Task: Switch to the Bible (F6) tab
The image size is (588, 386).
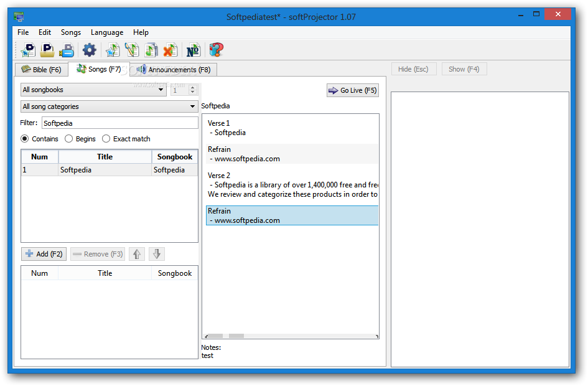Action: [x=42, y=69]
